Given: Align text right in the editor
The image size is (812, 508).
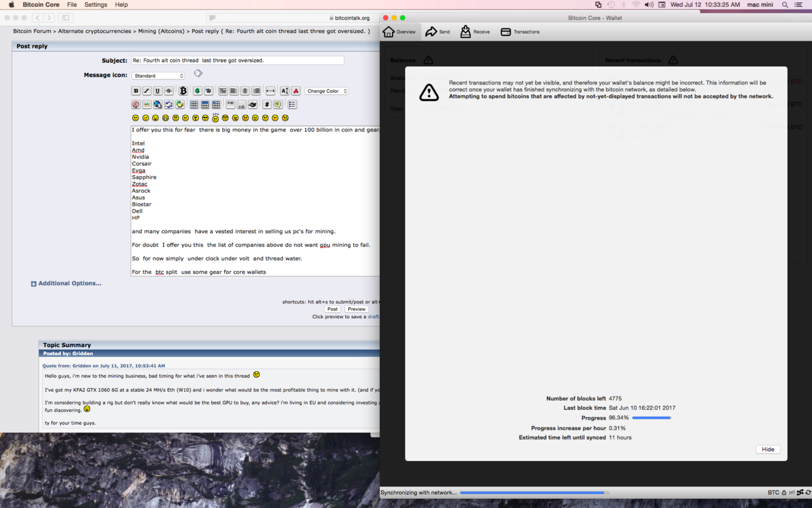Looking at the screenshot, I should [x=256, y=91].
